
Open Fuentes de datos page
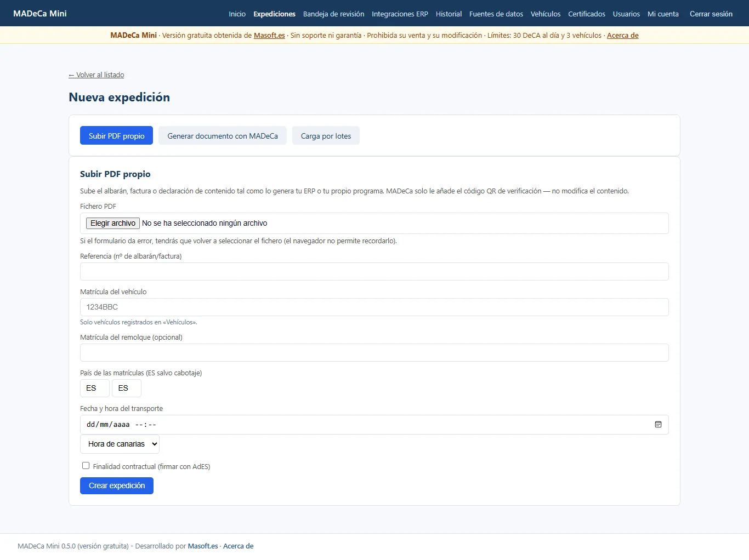496,14
